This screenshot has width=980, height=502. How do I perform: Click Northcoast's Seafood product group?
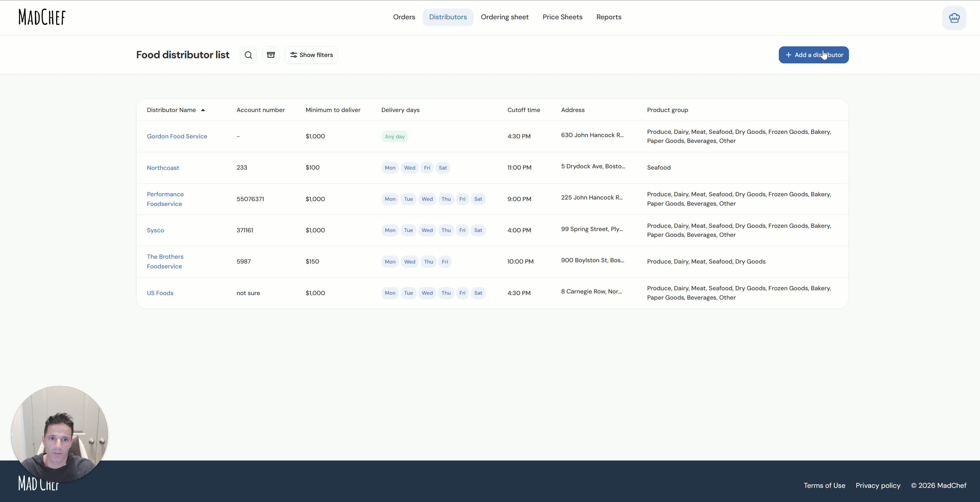658,168
